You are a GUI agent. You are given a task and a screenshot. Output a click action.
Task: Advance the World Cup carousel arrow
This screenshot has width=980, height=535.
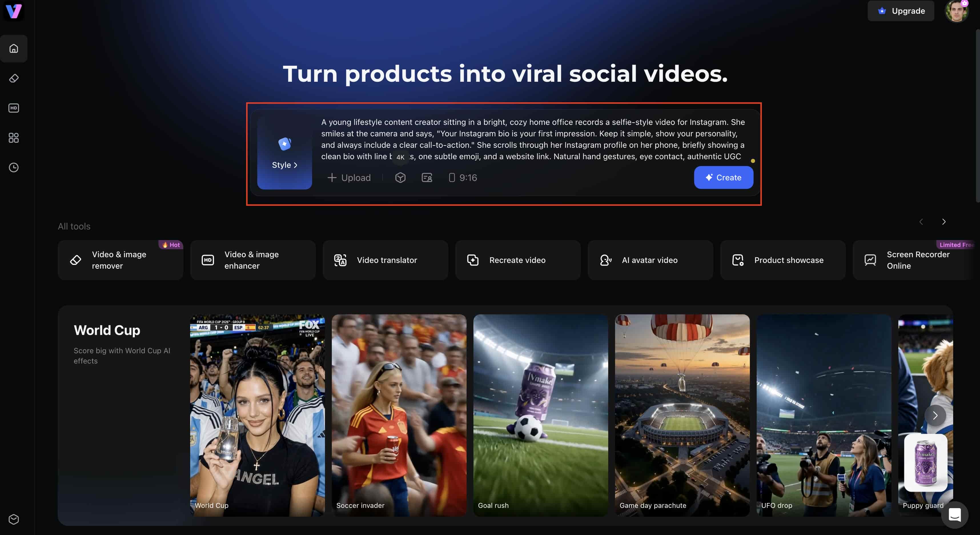(935, 416)
